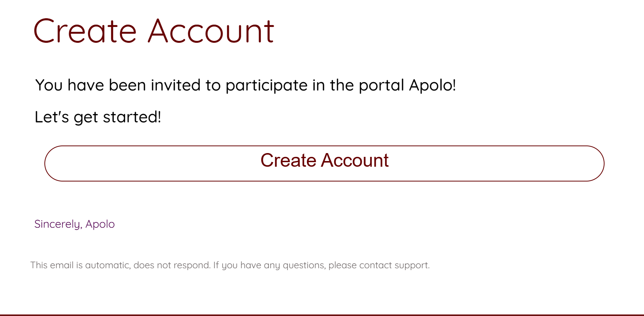The width and height of the screenshot is (644, 316).
Task: Click the "Let's get started!" text
Action: click(98, 117)
